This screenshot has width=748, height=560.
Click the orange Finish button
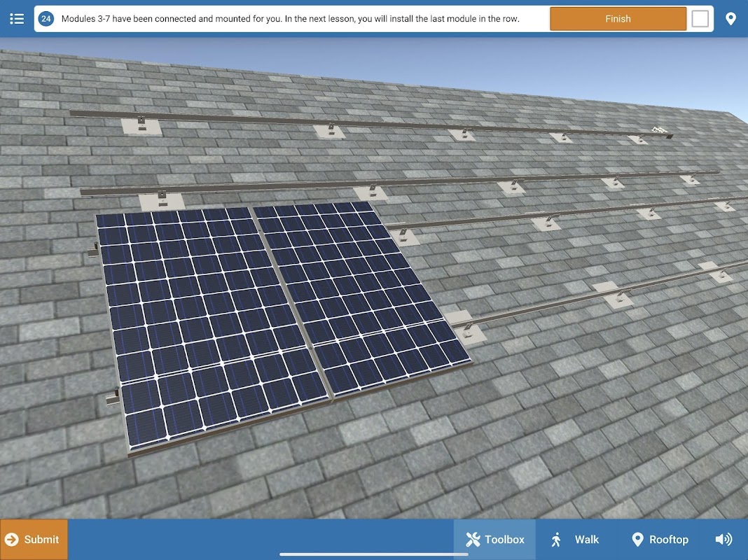[x=618, y=19]
